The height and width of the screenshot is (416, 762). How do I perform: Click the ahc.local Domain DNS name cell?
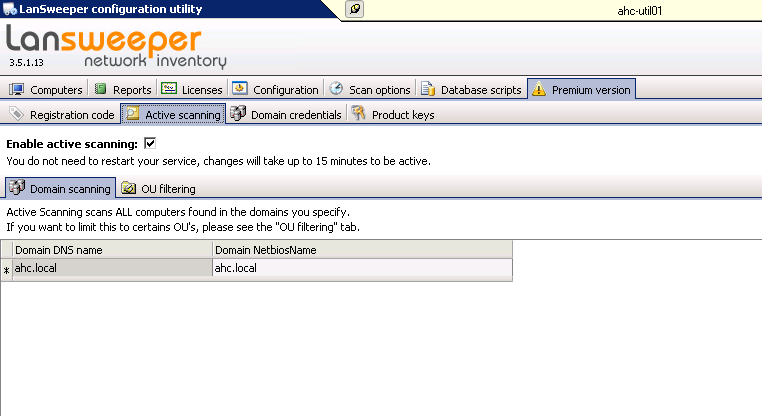tap(111, 268)
